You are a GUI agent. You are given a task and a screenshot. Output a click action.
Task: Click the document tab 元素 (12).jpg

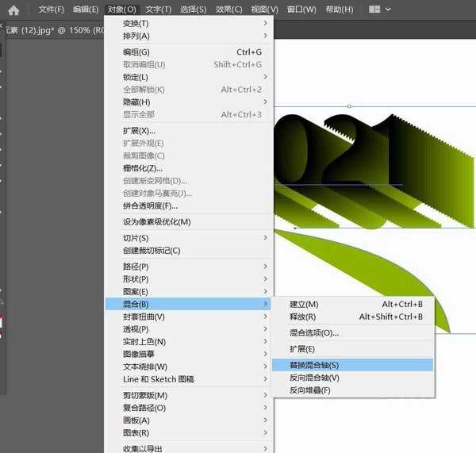point(48,30)
